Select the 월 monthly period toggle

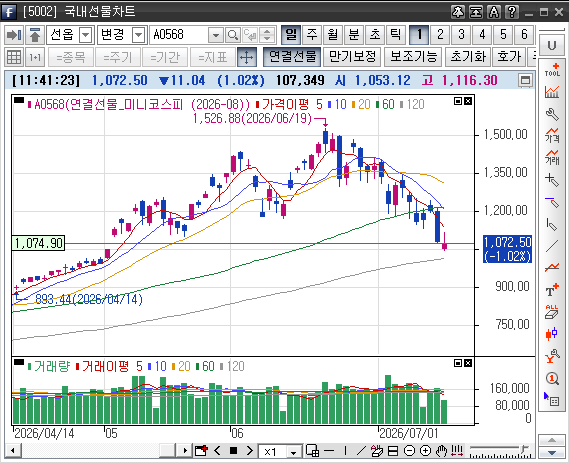pyautogui.click(x=332, y=35)
